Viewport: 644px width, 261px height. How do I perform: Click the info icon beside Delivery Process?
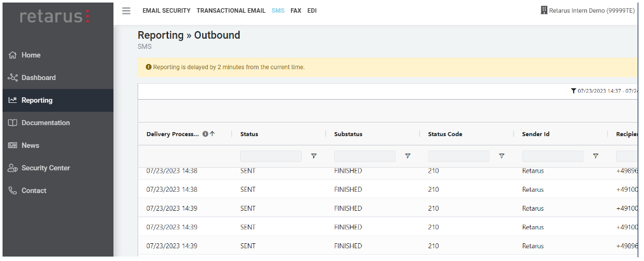tap(205, 134)
